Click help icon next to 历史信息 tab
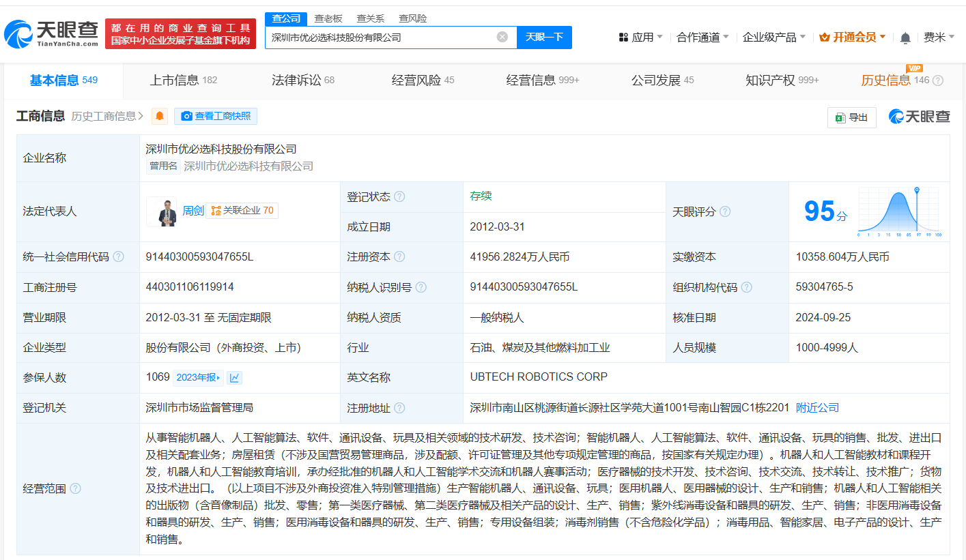 938,80
